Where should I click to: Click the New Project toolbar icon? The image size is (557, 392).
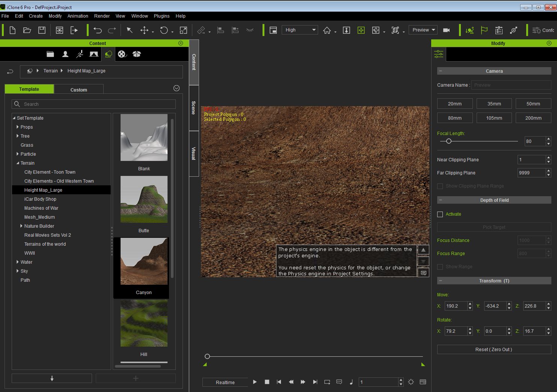[x=12, y=30]
